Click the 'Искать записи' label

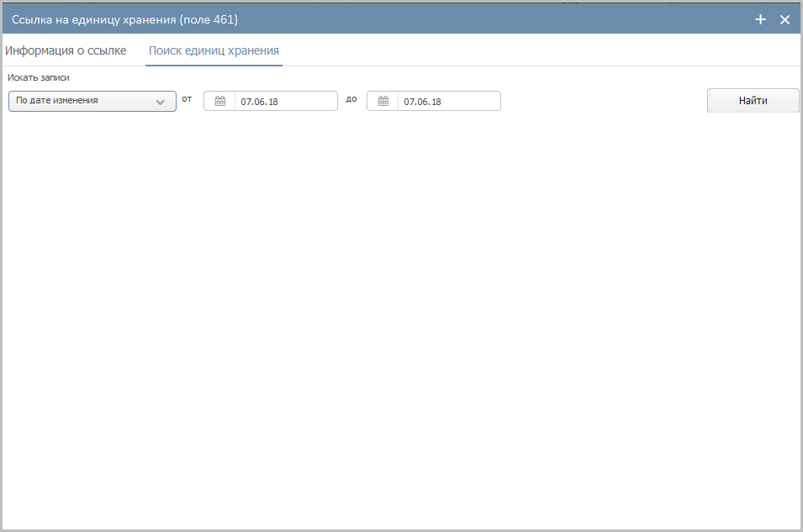(38, 78)
